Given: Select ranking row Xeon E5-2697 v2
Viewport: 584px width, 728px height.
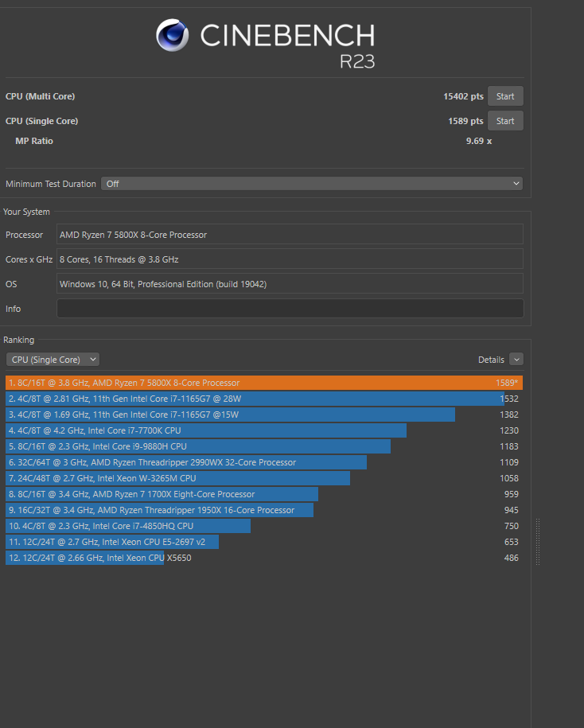Looking at the screenshot, I should click(264, 542).
